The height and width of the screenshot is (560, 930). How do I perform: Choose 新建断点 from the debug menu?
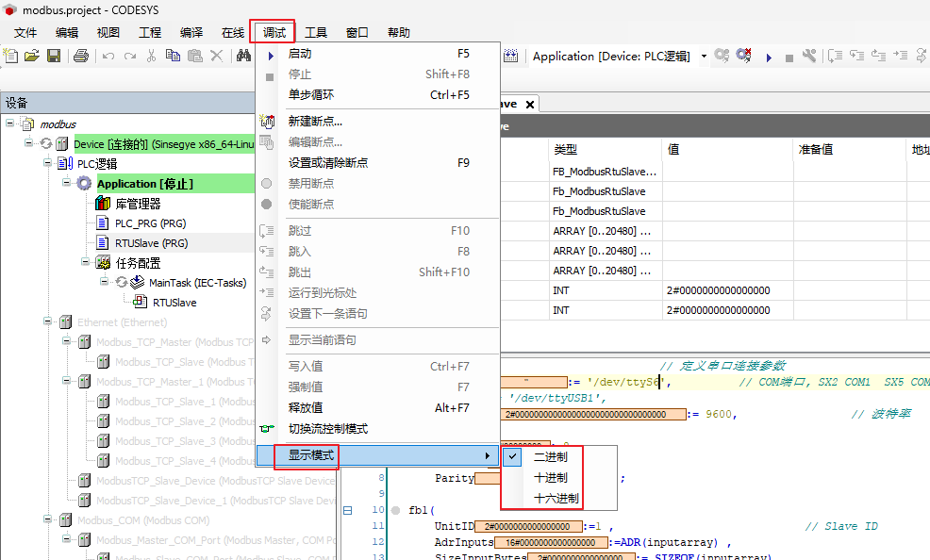point(315,122)
